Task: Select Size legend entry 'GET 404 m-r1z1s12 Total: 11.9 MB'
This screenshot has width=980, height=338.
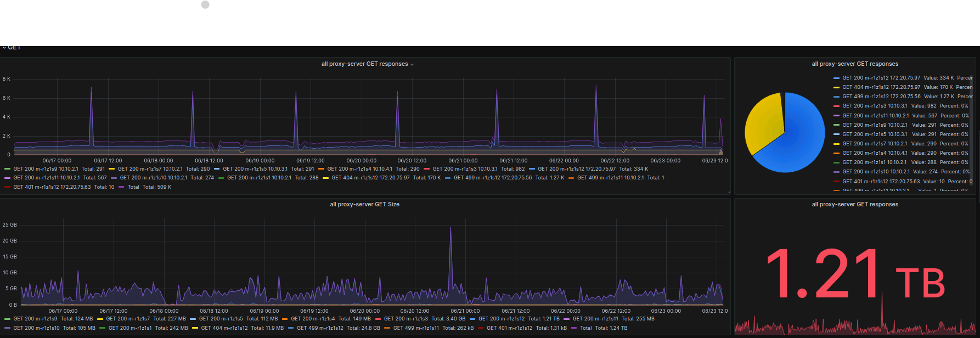Action: [238, 328]
